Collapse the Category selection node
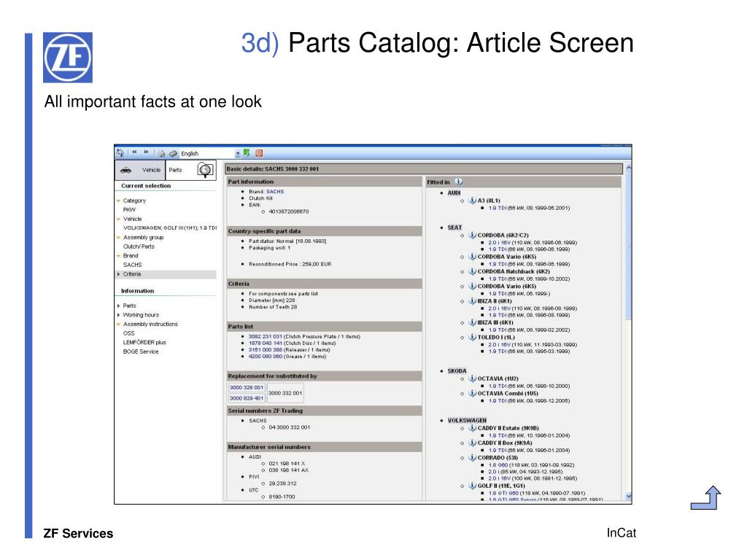747x560 pixels. (x=118, y=201)
